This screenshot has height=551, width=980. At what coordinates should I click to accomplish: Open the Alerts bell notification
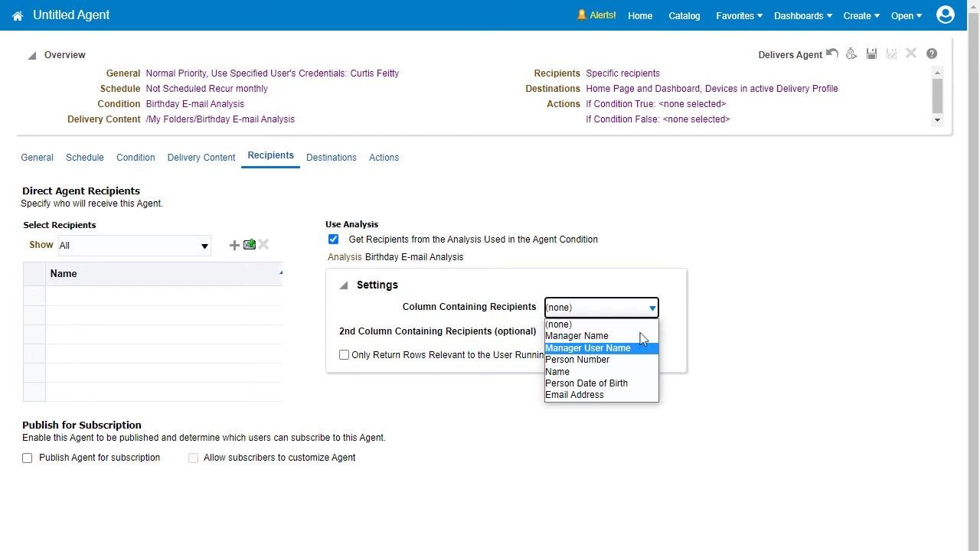point(596,15)
